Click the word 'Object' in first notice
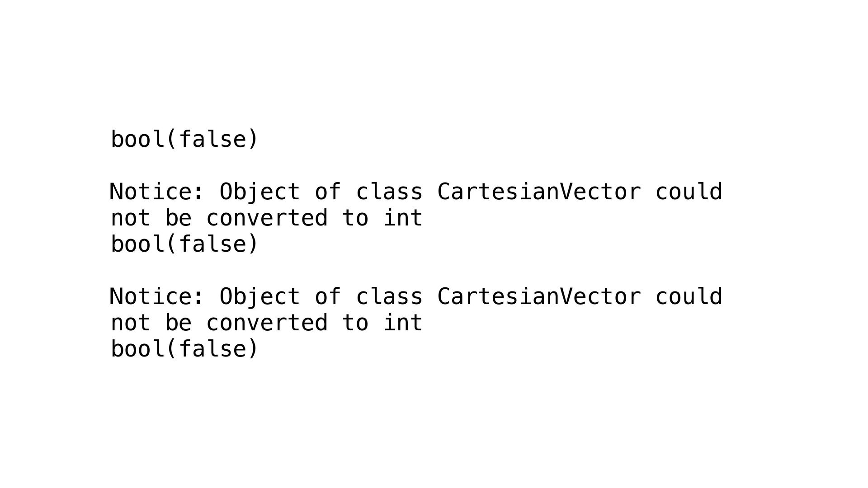 pyautogui.click(x=259, y=192)
